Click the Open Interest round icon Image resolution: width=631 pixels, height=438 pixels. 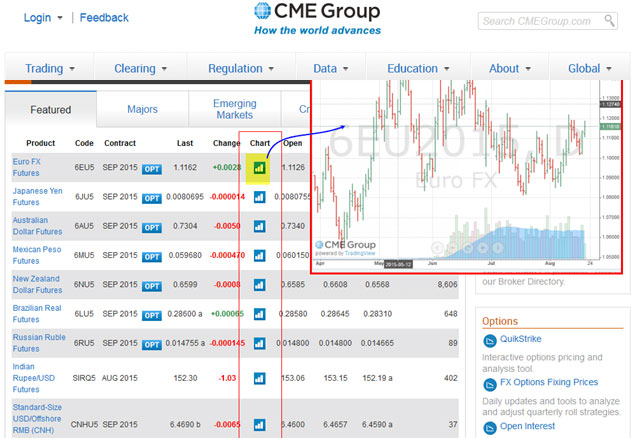click(490, 428)
